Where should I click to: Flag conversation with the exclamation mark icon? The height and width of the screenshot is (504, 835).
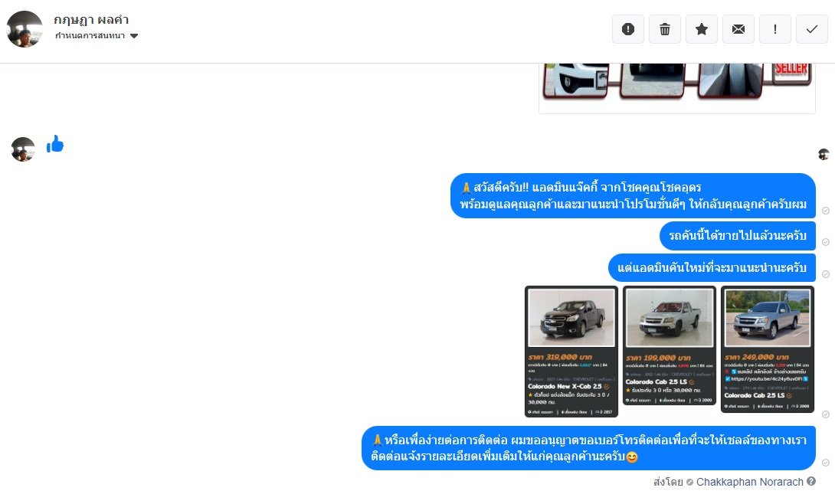775,29
